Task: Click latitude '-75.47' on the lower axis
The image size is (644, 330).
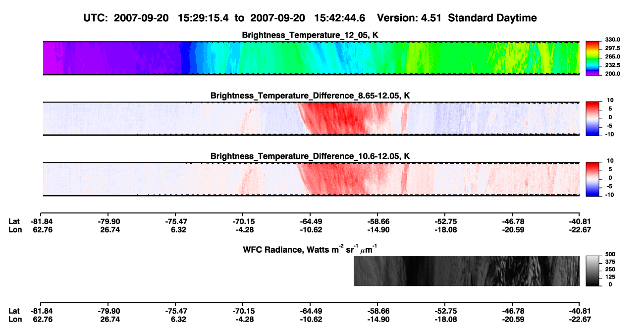Action: (x=175, y=311)
